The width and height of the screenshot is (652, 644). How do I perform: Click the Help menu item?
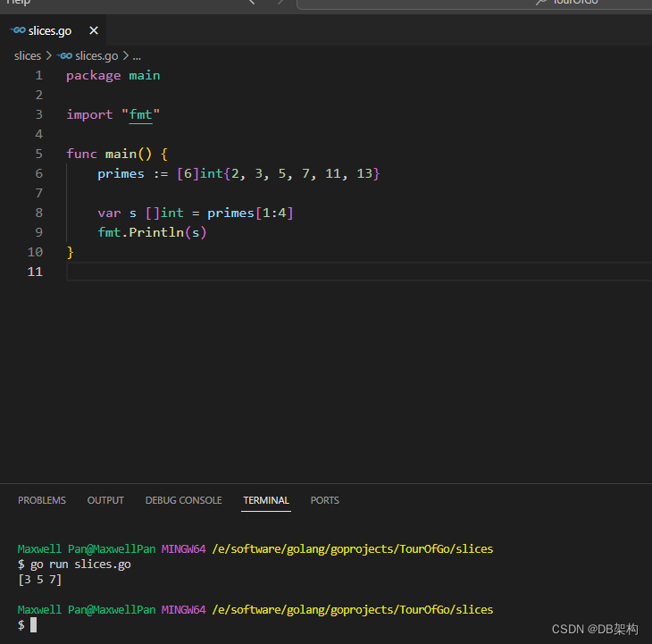pyautogui.click(x=19, y=2)
